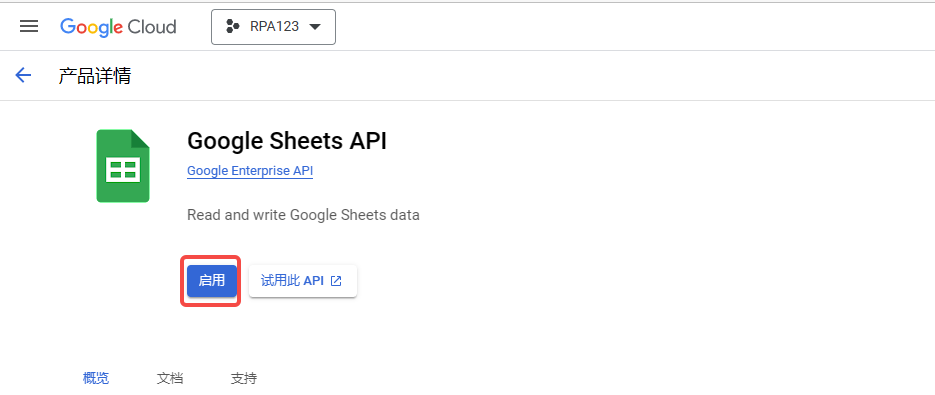Click the green Google Sheets product icon
935x395 pixels.
[123, 166]
